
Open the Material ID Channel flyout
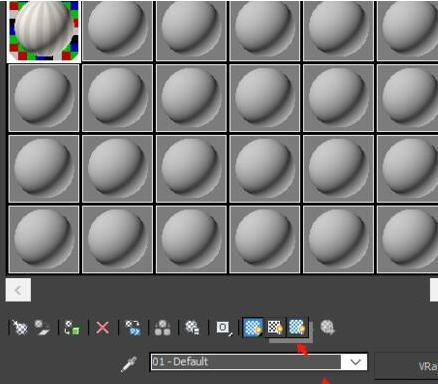tap(224, 328)
